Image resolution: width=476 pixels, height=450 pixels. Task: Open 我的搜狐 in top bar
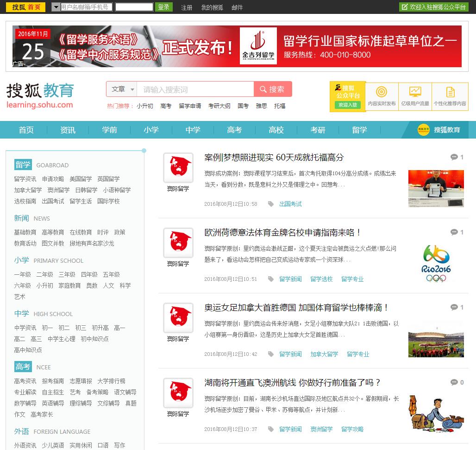(x=212, y=7)
